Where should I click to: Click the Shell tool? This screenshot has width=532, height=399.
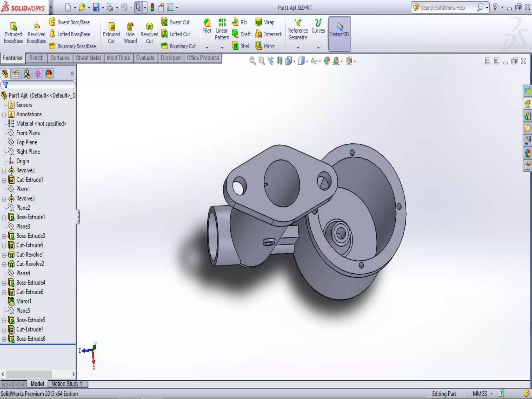(x=241, y=46)
